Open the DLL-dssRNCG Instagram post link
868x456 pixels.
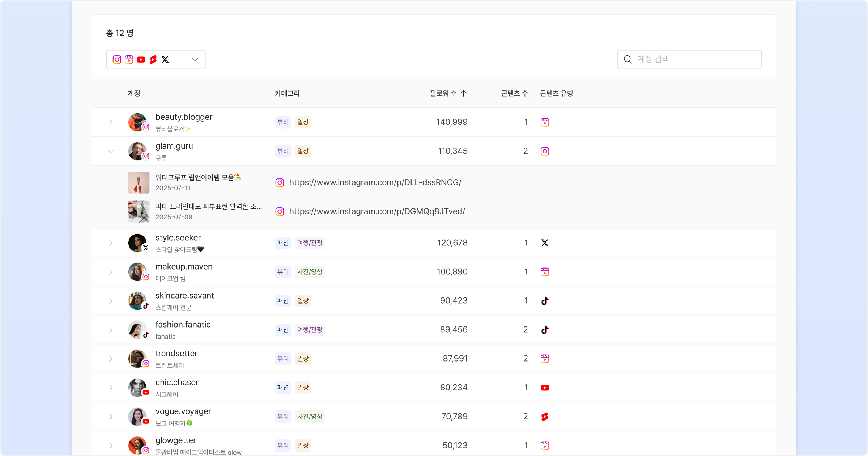375,182
